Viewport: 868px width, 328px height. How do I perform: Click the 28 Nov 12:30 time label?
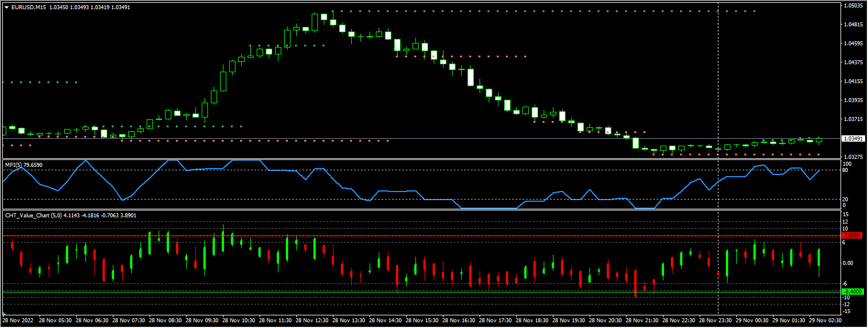point(314,321)
